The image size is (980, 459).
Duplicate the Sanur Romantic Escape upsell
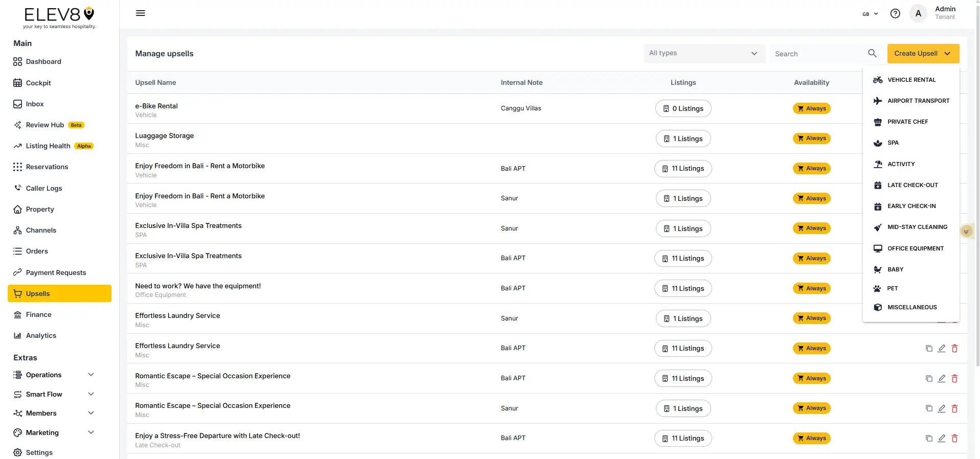pos(929,408)
